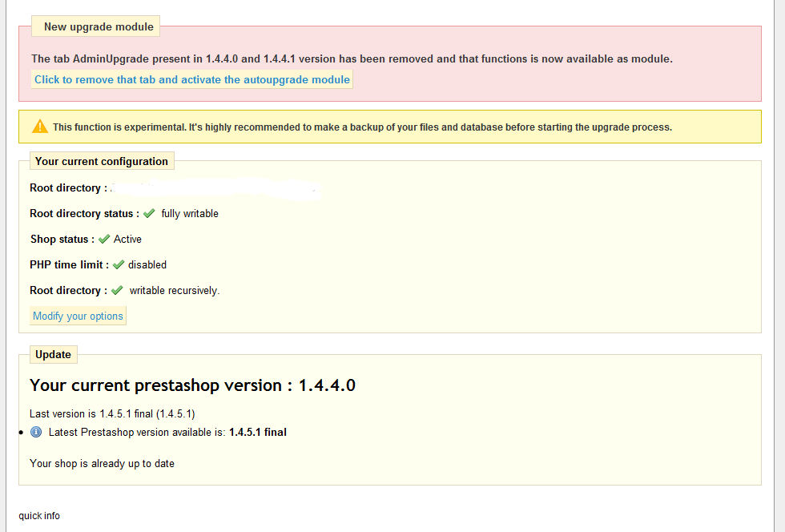Open 'Modify your options'
The height and width of the screenshot is (532, 785).
pos(78,316)
